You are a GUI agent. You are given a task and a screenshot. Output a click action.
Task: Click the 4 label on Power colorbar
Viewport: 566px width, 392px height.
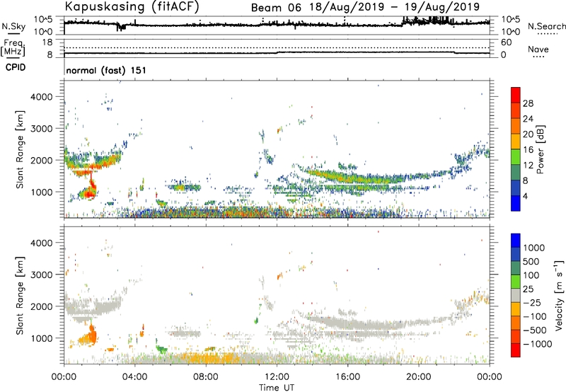(525, 197)
